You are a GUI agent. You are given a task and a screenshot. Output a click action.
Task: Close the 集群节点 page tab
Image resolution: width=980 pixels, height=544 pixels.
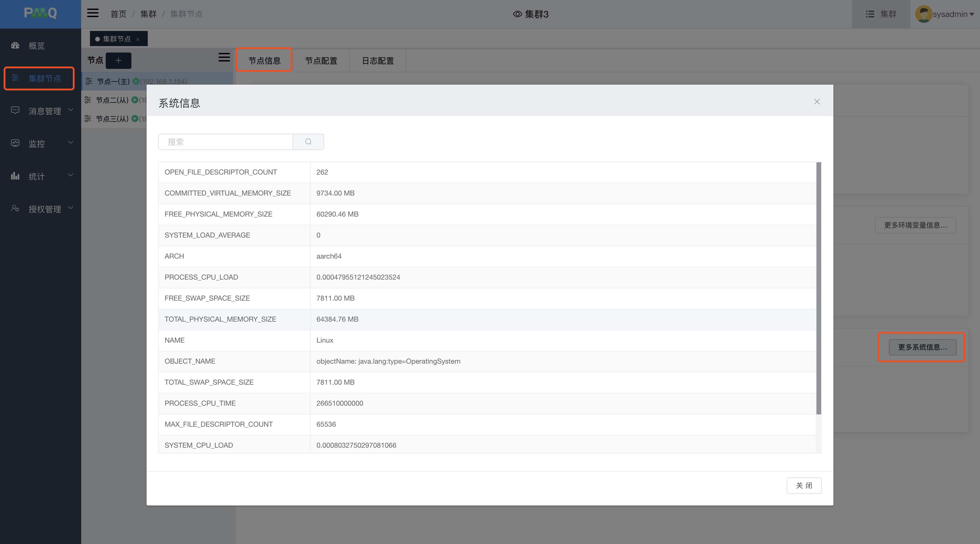[x=138, y=39]
